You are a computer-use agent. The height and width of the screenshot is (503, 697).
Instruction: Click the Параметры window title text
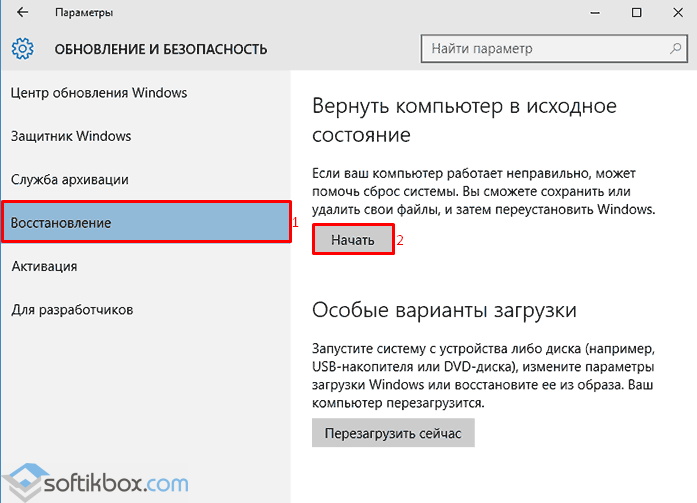click(85, 13)
